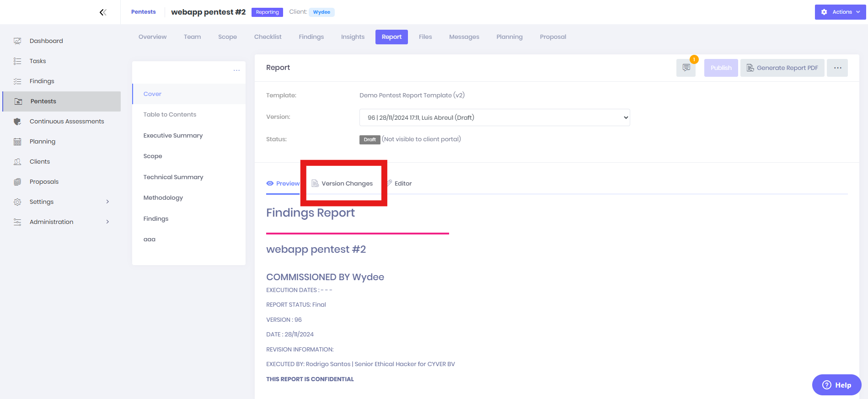Switch to the Team tab
868x399 pixels.
click(192, 37)
